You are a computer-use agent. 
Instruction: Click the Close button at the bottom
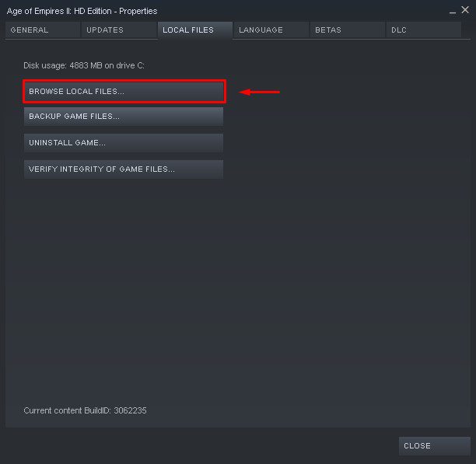435,446
